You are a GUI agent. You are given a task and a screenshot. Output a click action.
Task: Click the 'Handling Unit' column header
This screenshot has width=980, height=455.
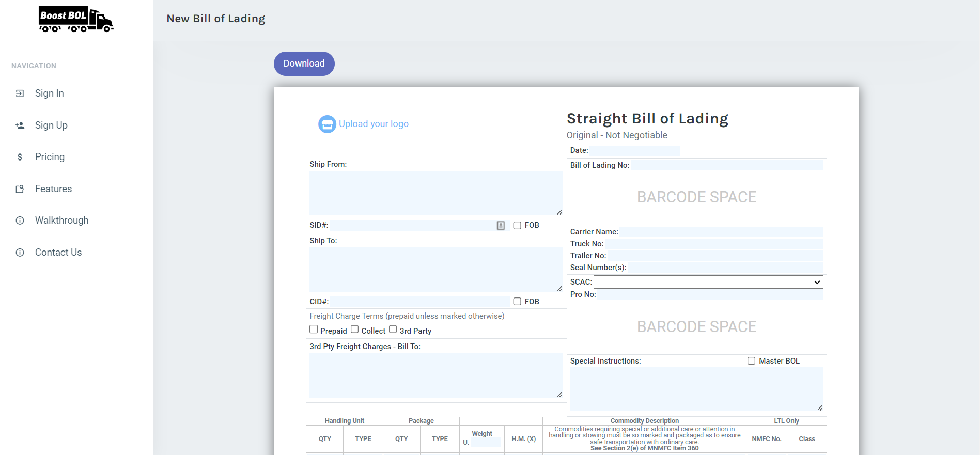click(345, 421)
